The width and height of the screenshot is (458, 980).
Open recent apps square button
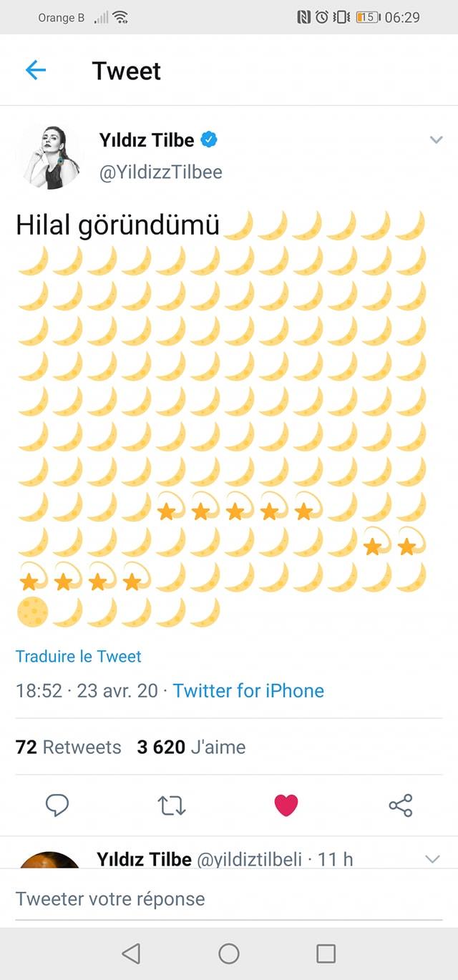pyautogui.click(x=326, y=954)
